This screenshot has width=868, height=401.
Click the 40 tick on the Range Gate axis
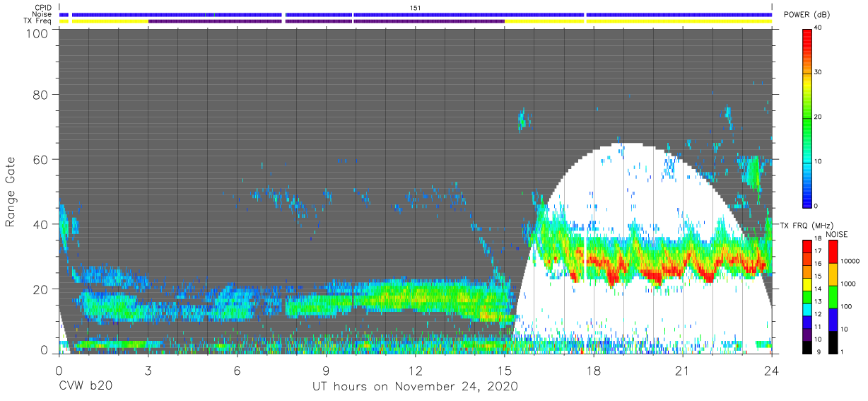click(x=40, y=224)
